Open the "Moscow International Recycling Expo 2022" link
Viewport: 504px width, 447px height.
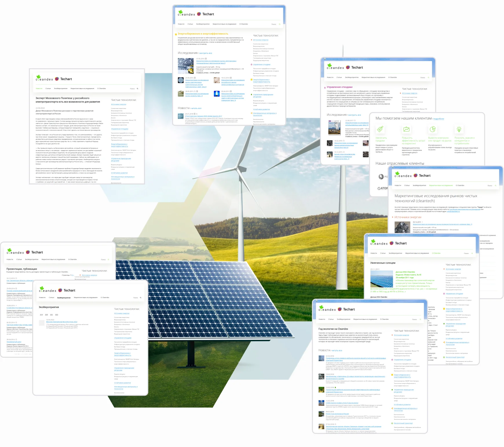(x=62, y=322)
